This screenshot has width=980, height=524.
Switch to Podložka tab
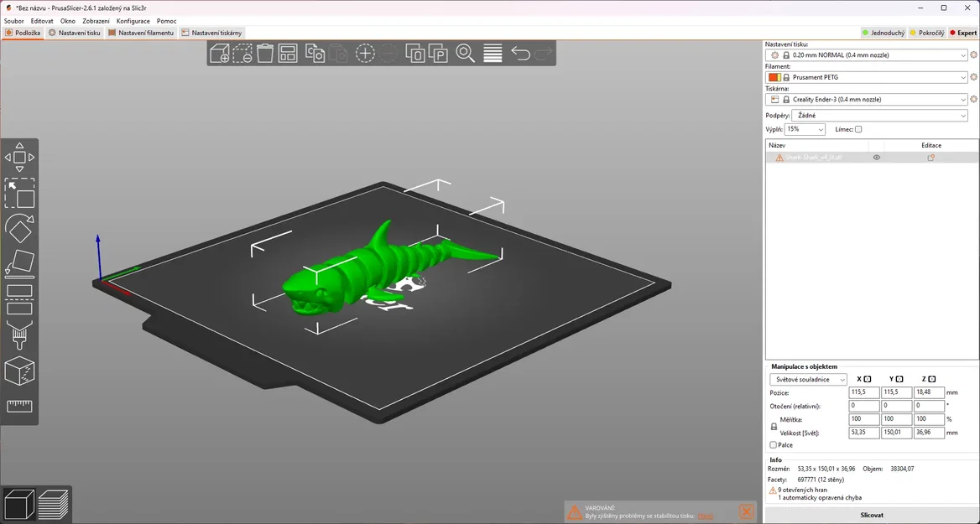[x=23, y=33]
